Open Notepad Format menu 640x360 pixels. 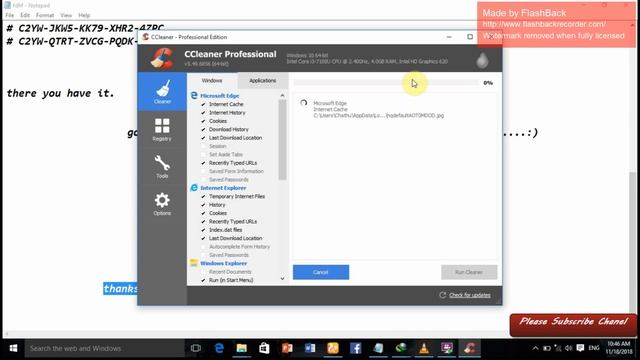coord(45,15)
